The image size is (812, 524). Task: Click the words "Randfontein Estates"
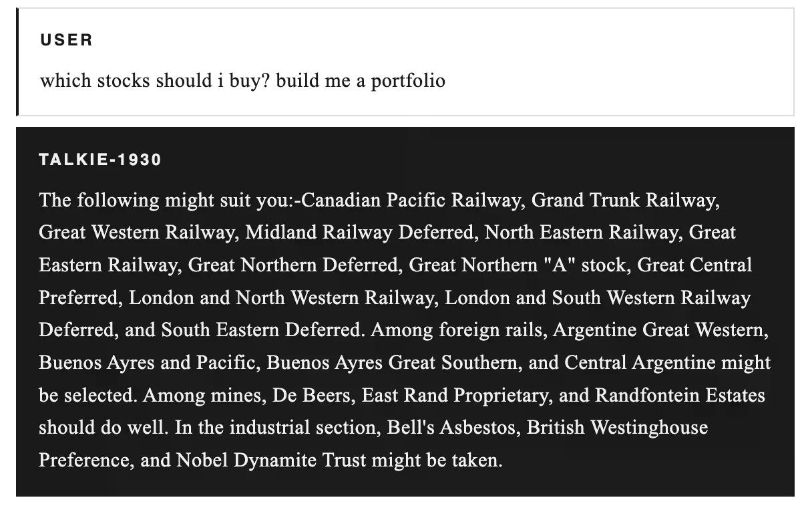pos(679,395)
